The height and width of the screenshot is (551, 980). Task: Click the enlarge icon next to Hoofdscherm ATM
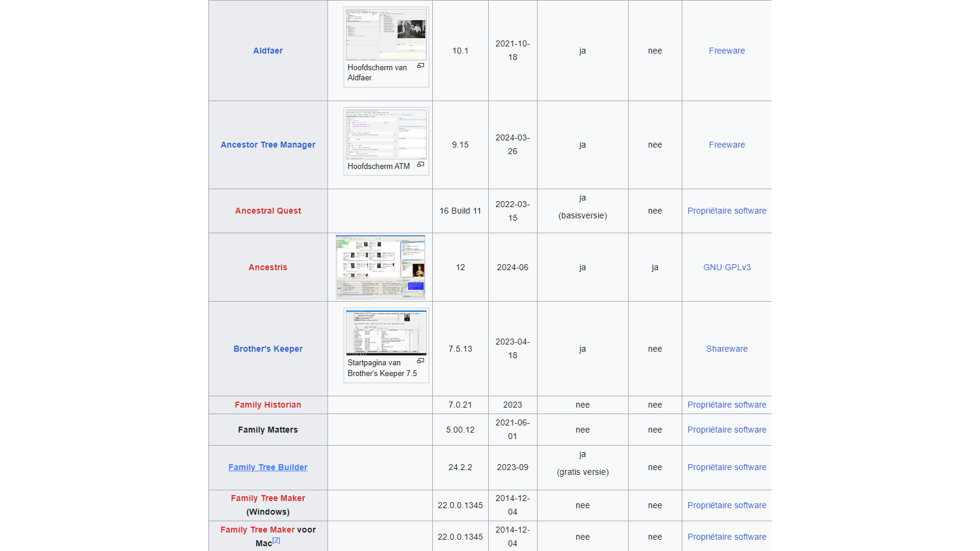(421, 164)
